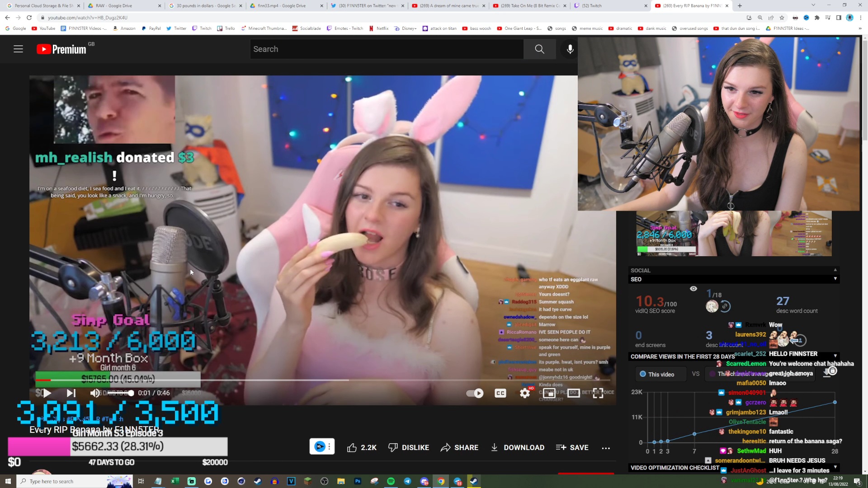Click the YouTube search input field
This screenshot has height=488, width=868.
tap(387, 49)
